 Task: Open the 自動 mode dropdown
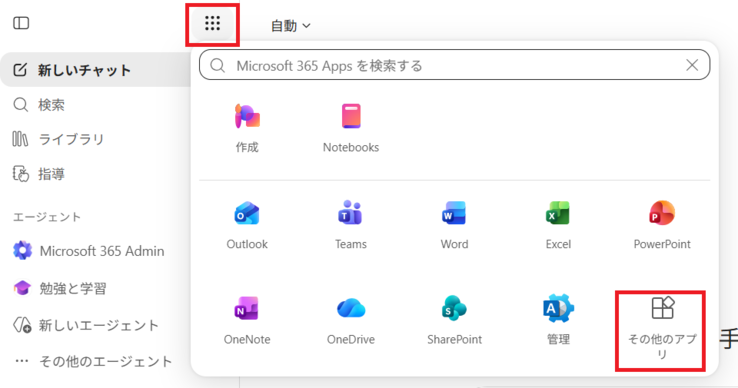(x=290, y=26)
